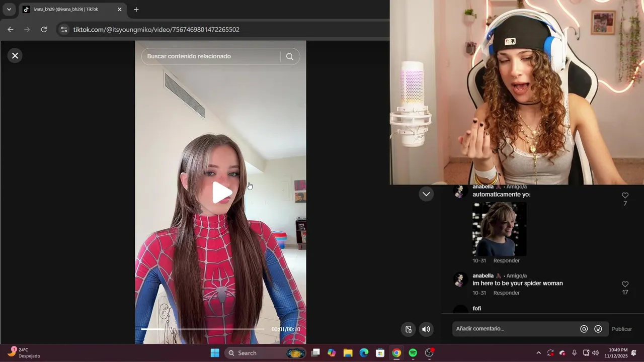Seek along the video progress bar
Image resolution: width=644 pixels, height=362 pixels.
203,329
